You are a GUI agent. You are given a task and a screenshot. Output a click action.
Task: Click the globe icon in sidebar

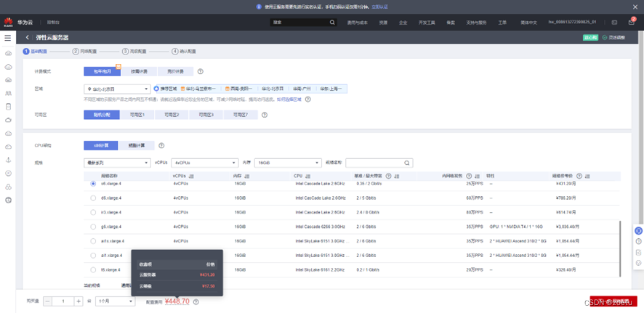(8, 200)
